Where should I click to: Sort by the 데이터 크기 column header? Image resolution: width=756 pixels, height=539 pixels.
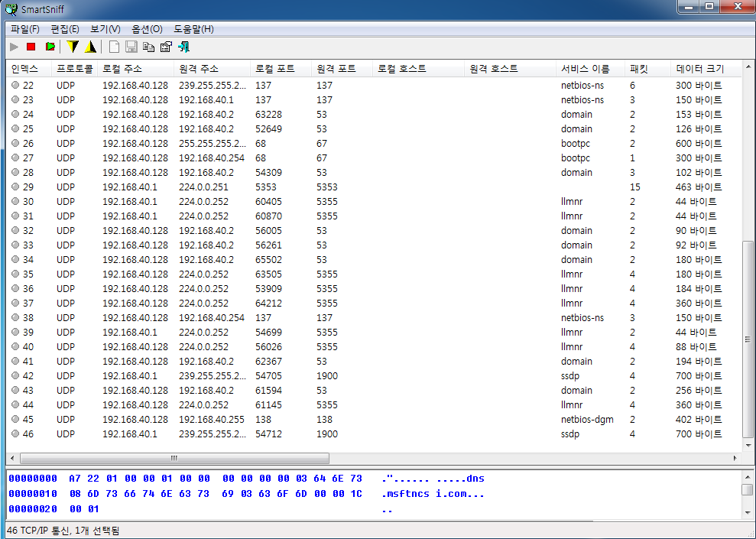(x=706, y=69)
